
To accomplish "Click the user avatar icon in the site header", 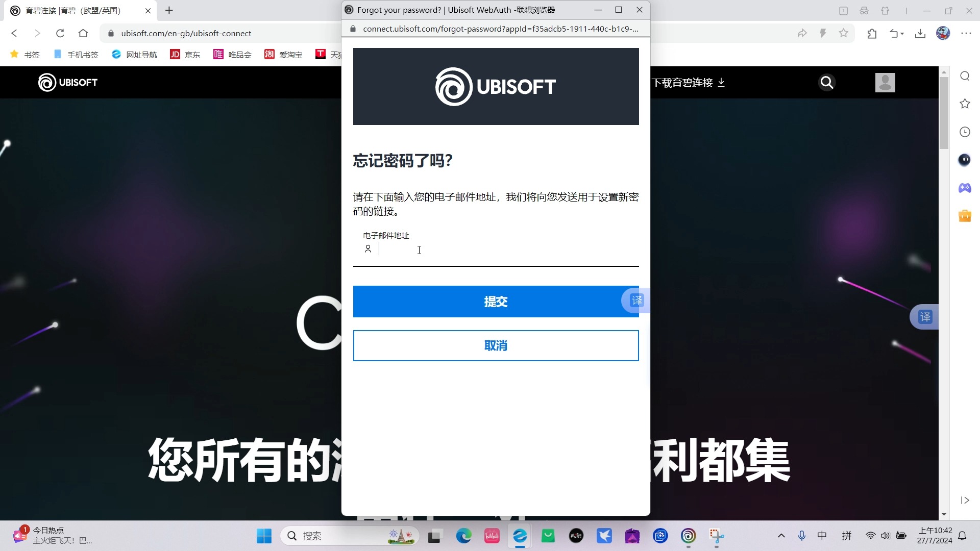I will 885,82.
